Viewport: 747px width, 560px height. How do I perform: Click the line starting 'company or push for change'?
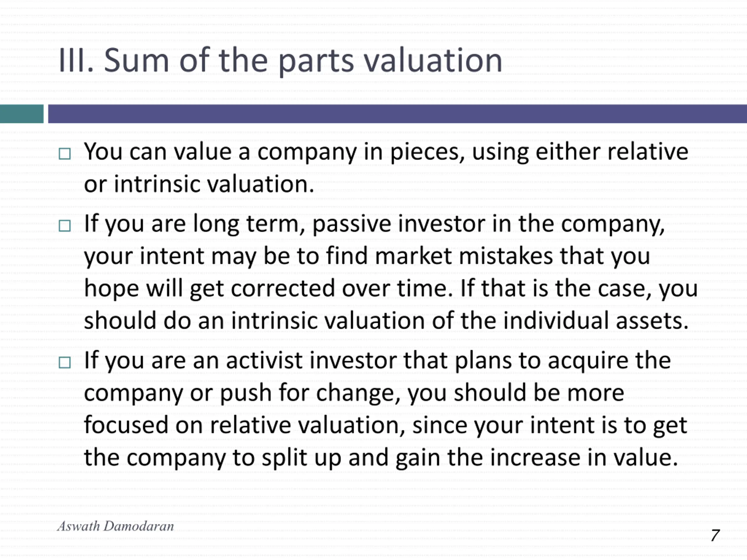[354, 393]
